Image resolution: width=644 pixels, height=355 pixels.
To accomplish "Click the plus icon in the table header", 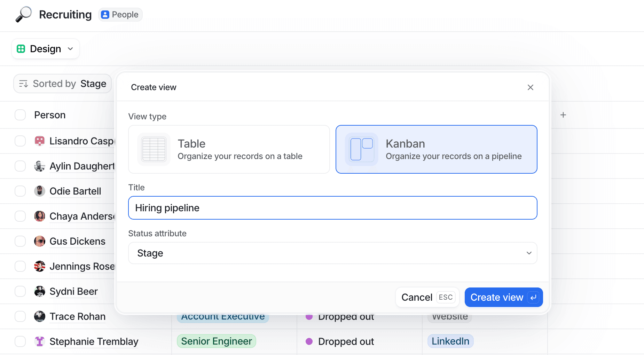I will pyautogui.click(x=563, y=115).
